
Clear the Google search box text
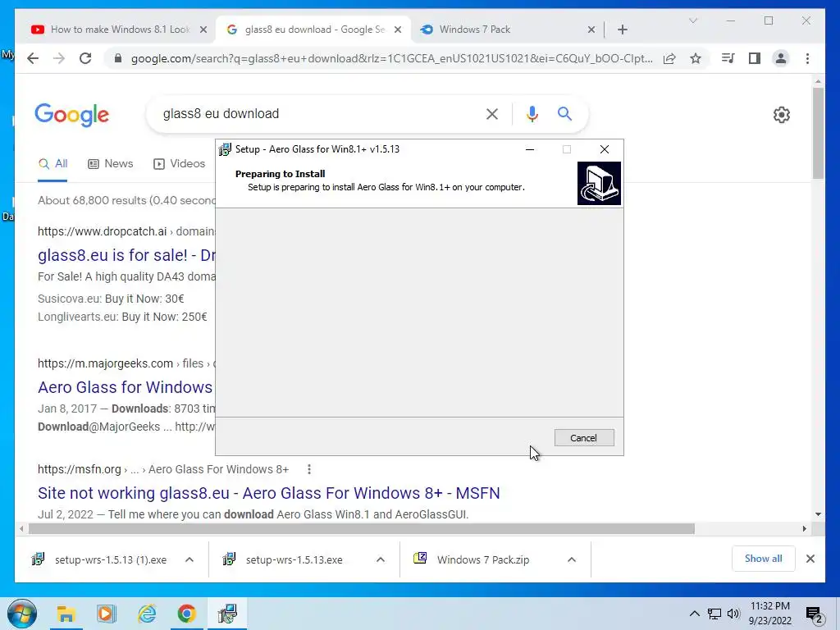pyautogui.click(x=492, y=113)
